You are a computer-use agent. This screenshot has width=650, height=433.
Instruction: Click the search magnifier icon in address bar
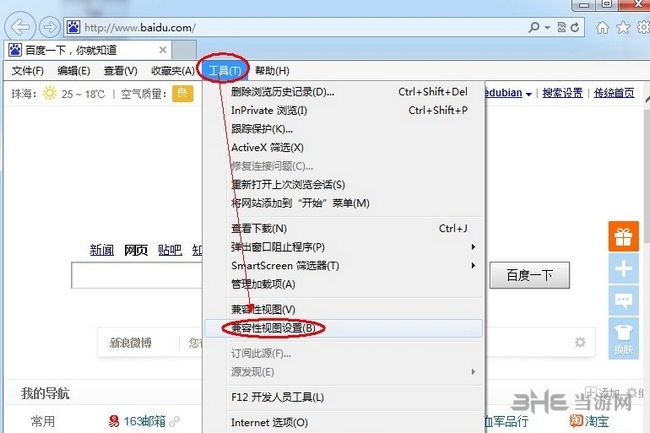coord(534,27)
